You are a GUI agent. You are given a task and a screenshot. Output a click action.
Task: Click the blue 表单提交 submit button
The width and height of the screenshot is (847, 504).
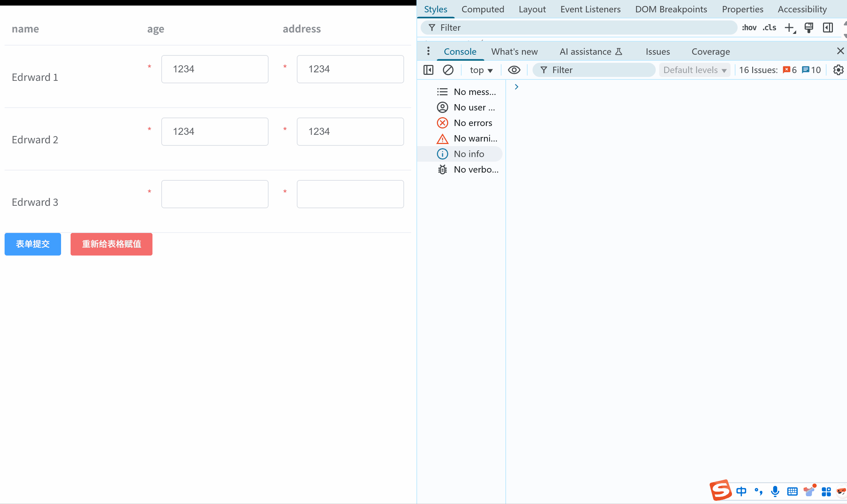coord(33,244)
